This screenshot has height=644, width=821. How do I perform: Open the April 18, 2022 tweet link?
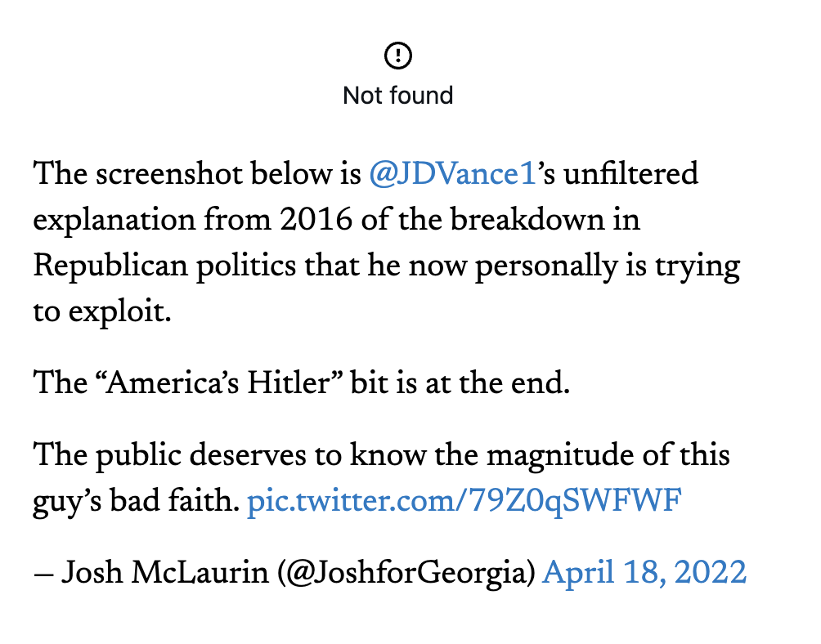pos(644,572)
